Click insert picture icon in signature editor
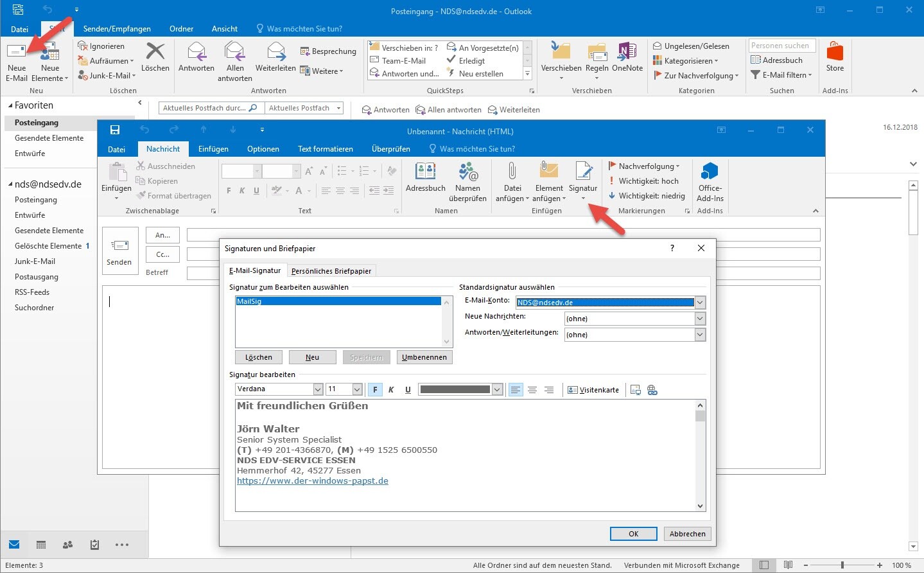This screenshot has width=924, height=573. [636, 390]
